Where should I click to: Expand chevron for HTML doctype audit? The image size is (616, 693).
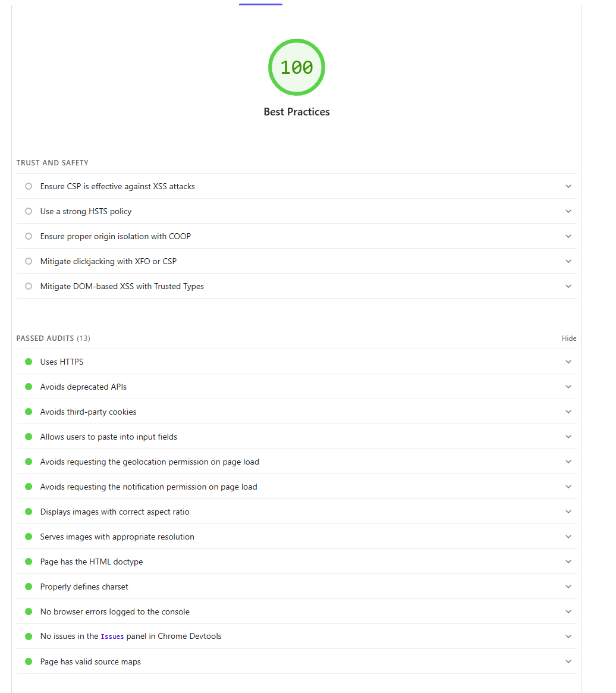click(568, 562)
